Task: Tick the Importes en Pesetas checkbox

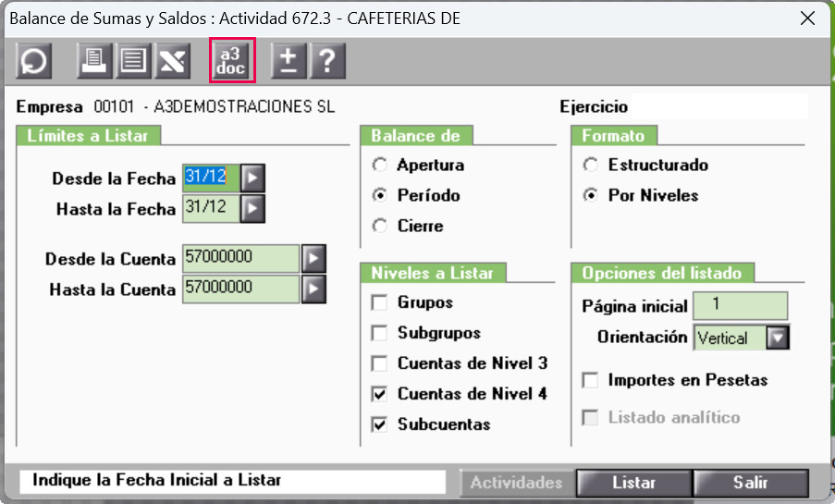Action: click(590, 380)
